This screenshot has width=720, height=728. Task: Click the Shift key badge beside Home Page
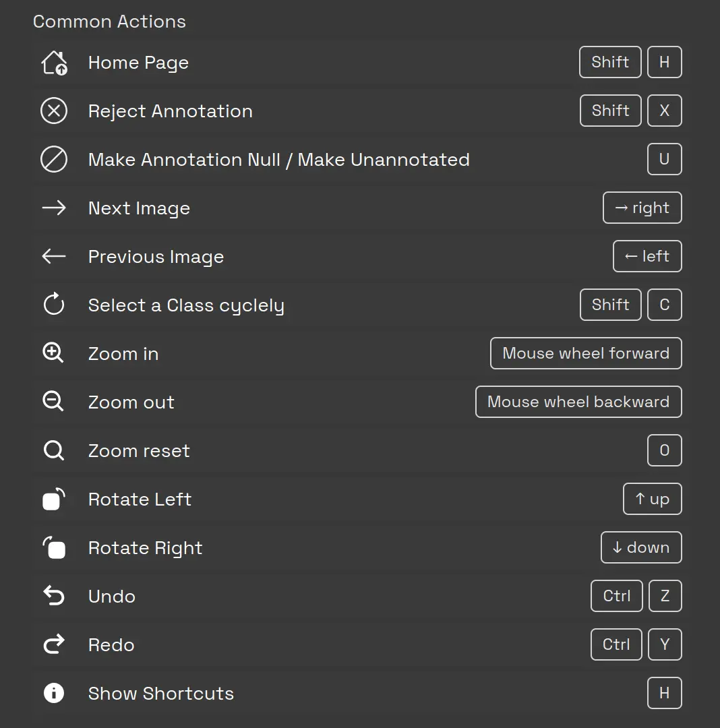[609, 62]
